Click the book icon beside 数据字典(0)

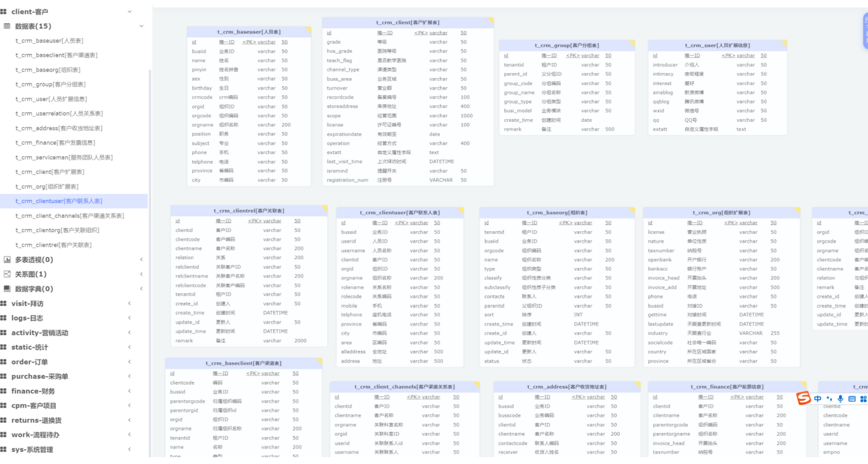click(7, 289)
